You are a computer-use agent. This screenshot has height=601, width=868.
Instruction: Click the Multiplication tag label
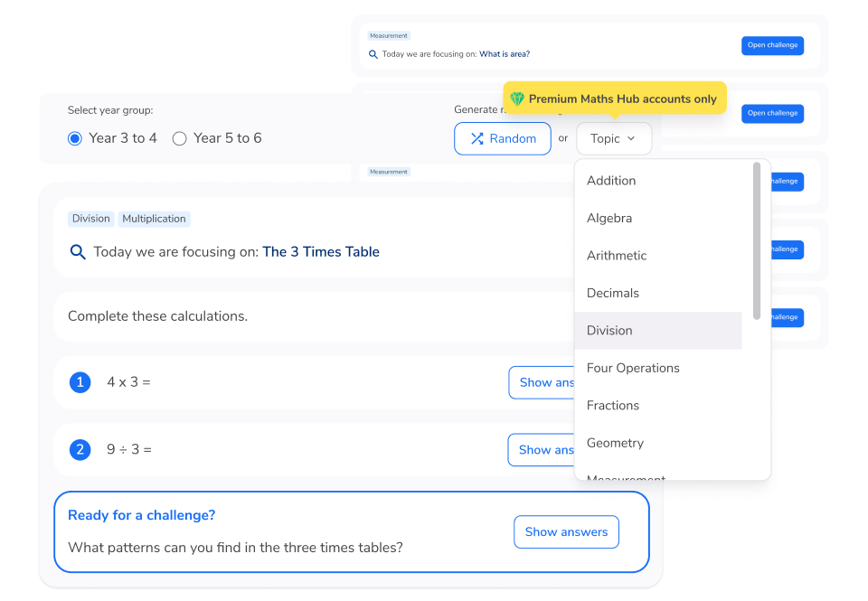point(154,219)
